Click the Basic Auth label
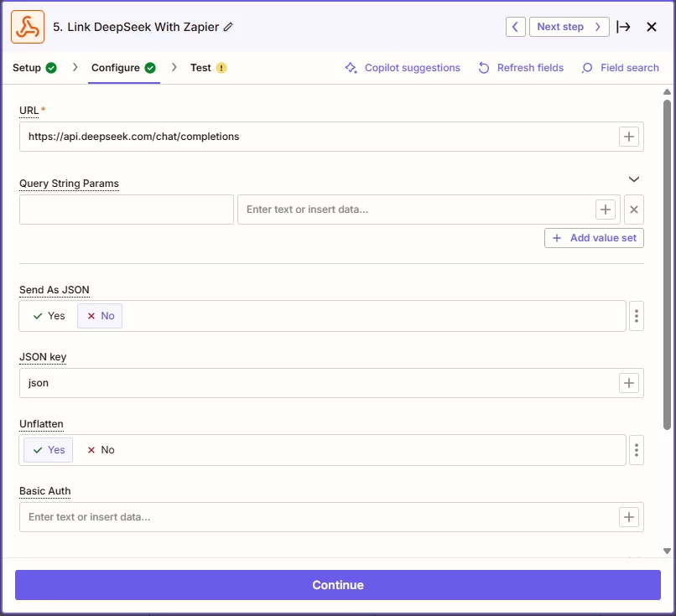Image resolution: width=676 pixels, height=616 pixels. (x=44, y=491)
